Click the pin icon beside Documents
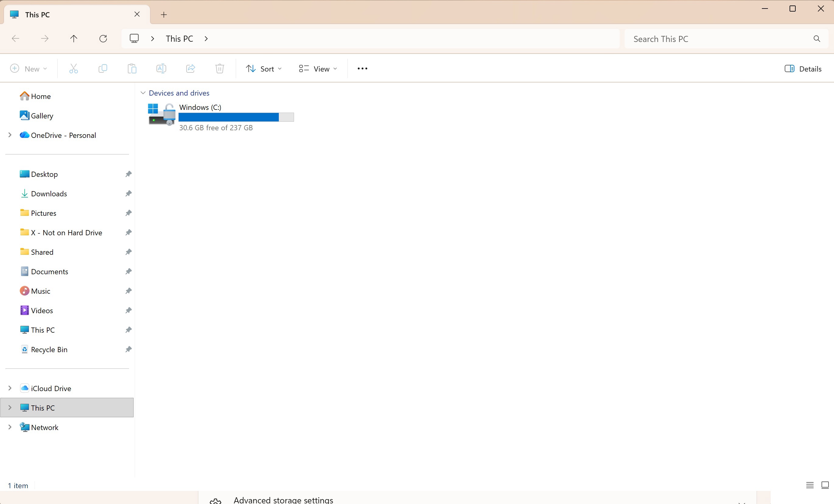 128,271
